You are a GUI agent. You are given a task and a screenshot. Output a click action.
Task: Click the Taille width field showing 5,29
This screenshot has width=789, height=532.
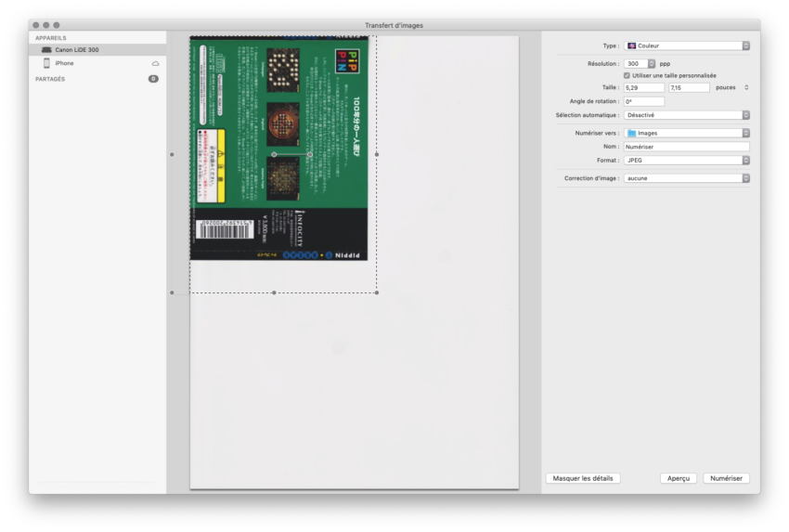pos(643,87)
